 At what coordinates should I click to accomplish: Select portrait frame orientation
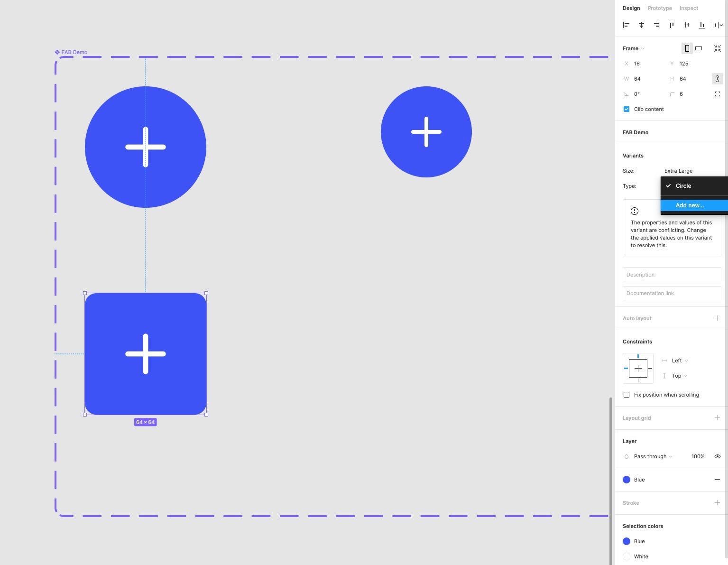coord(687,48)
